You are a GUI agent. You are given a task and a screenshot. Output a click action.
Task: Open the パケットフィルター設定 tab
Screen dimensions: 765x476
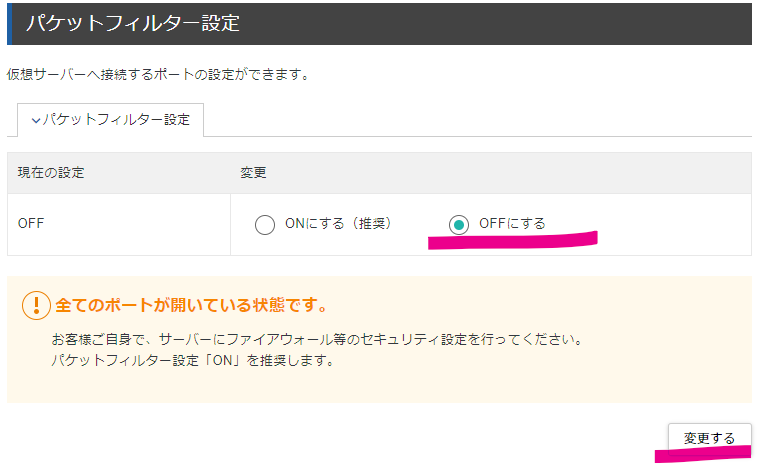pos(110,119)
